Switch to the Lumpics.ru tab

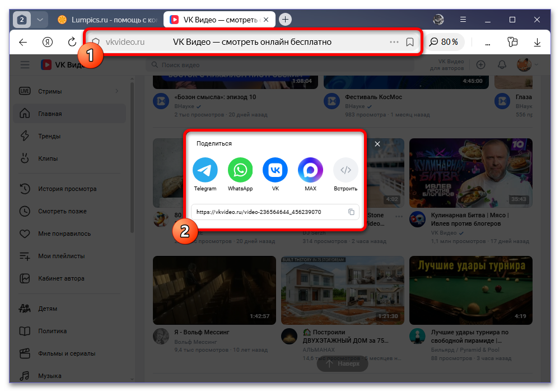click(108, 20)
